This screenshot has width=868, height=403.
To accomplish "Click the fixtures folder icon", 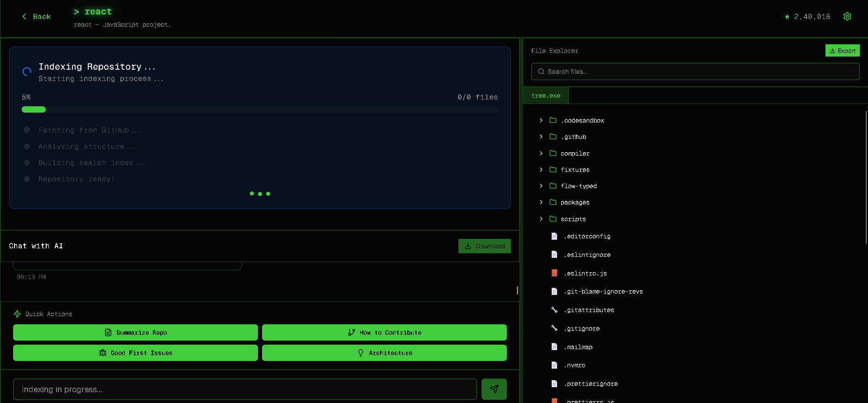I will tap(553, 170).
